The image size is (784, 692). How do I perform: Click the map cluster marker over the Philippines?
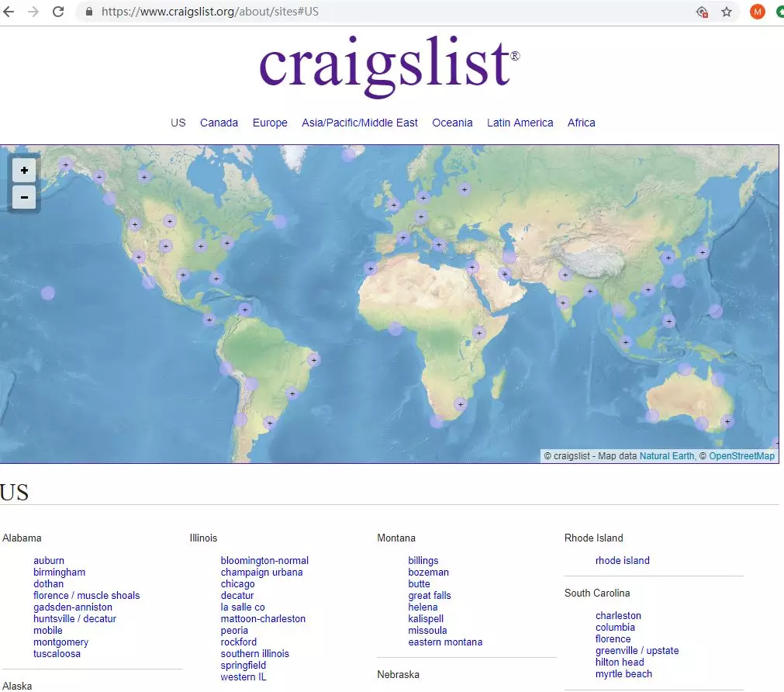(669, 320)
